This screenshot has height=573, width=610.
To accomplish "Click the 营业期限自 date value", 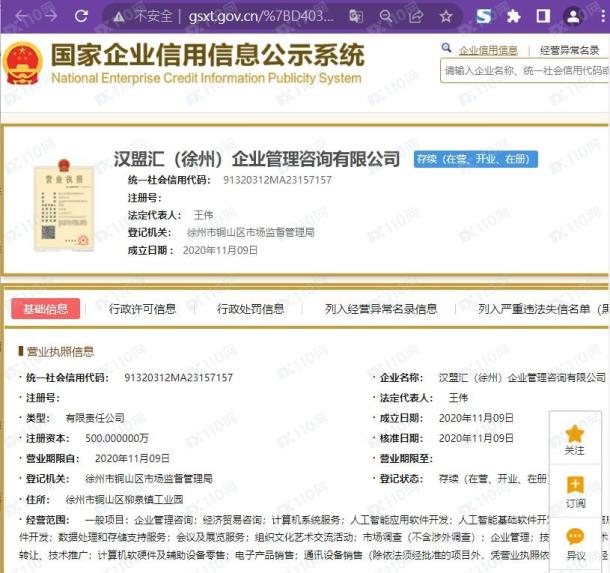I will pyautogui.click(x=132, y=459).
